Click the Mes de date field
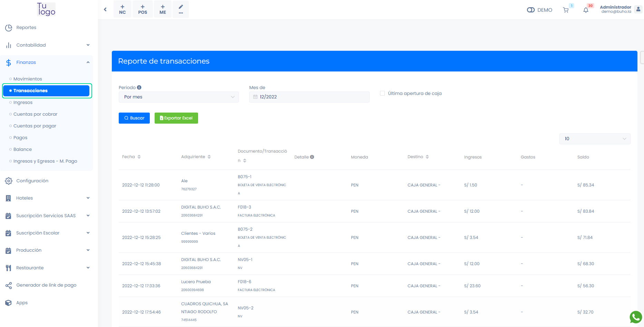This screenshot has width=644, height=327. (309, 97)
